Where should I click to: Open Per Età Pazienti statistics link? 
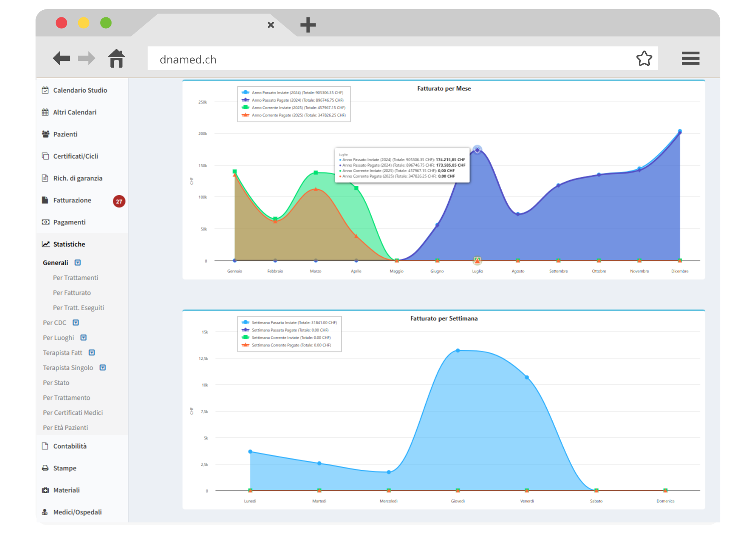(65, 428)
